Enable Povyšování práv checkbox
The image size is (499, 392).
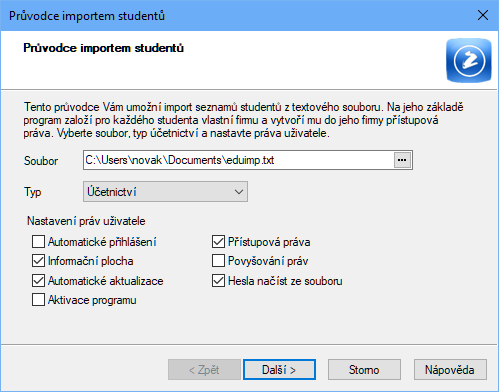[218, 261]
